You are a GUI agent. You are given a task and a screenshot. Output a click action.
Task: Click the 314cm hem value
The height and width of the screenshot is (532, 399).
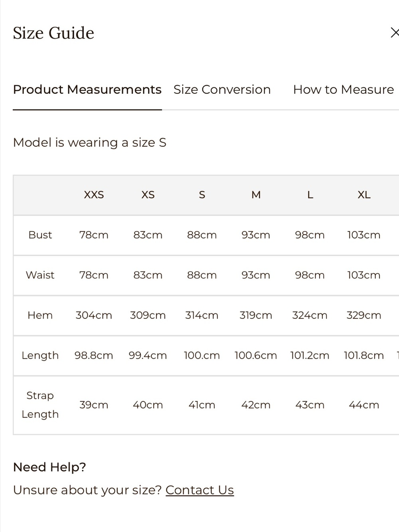click(x=202, y=315)
